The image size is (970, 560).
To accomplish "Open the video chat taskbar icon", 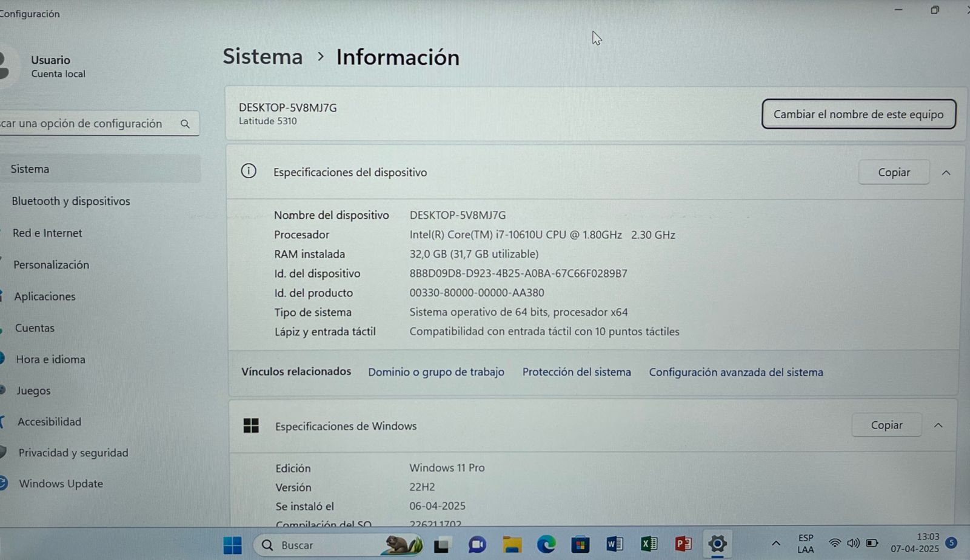I will (477, 545).
